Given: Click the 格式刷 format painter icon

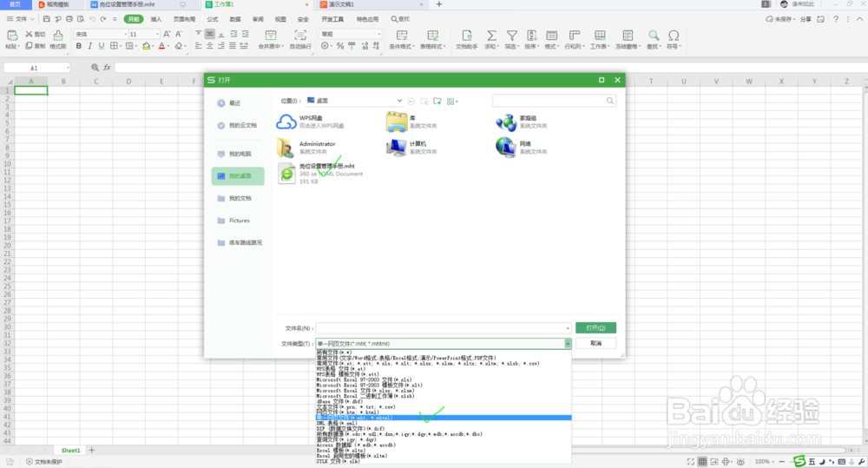Looking at the screenshot, I should [58, 36].
